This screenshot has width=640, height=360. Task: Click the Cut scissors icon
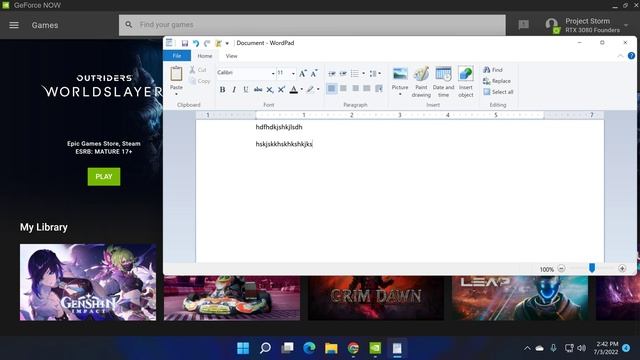point(192,70)
